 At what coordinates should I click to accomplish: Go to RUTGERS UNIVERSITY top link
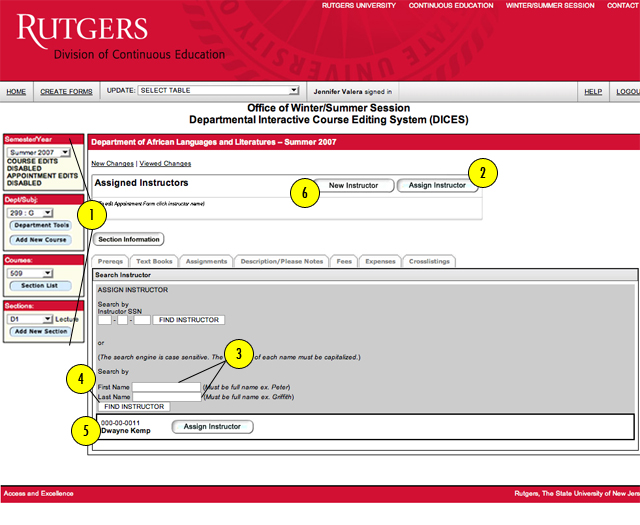358,5
